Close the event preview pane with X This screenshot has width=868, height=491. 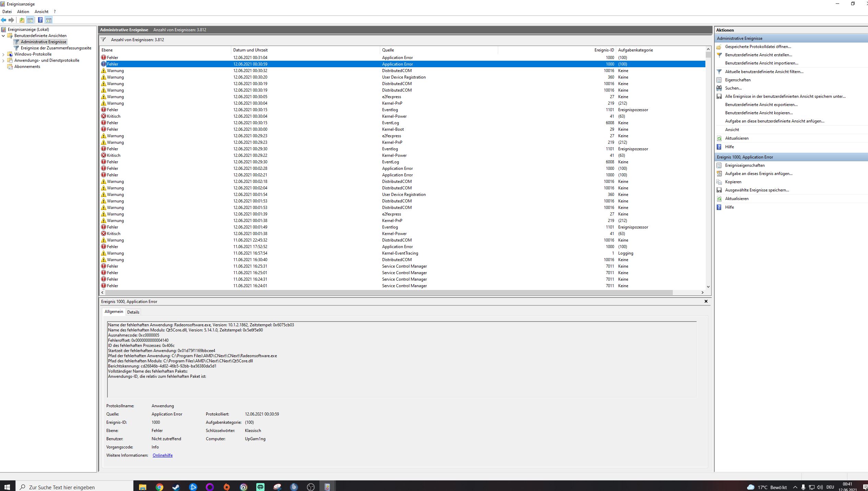[706, 301]
